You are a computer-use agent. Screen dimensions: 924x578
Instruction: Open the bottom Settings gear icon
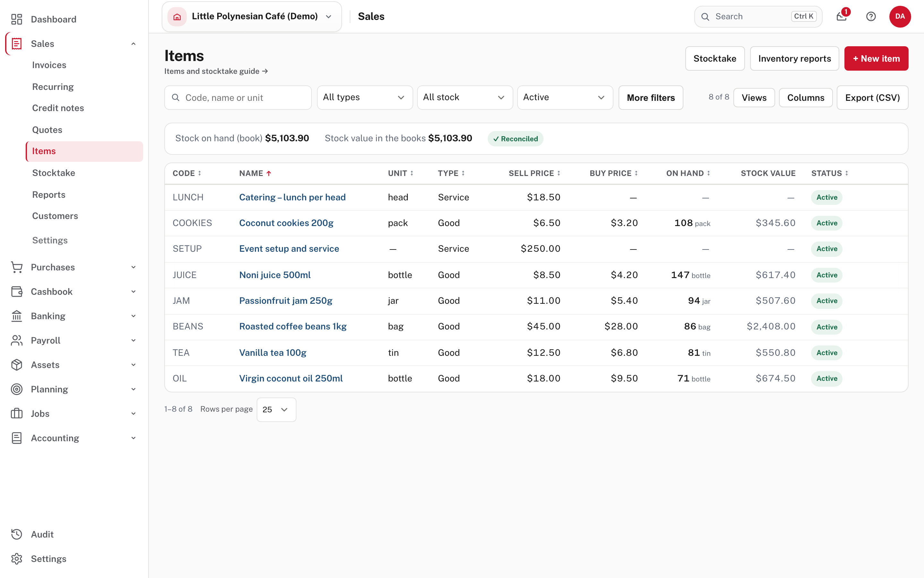(x=16, y=559)
